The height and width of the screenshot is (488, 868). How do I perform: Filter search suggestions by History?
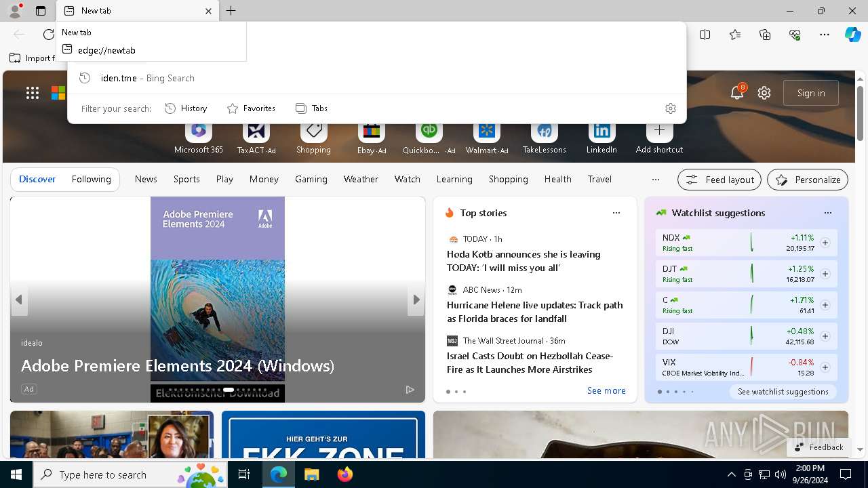coord(186,108)
